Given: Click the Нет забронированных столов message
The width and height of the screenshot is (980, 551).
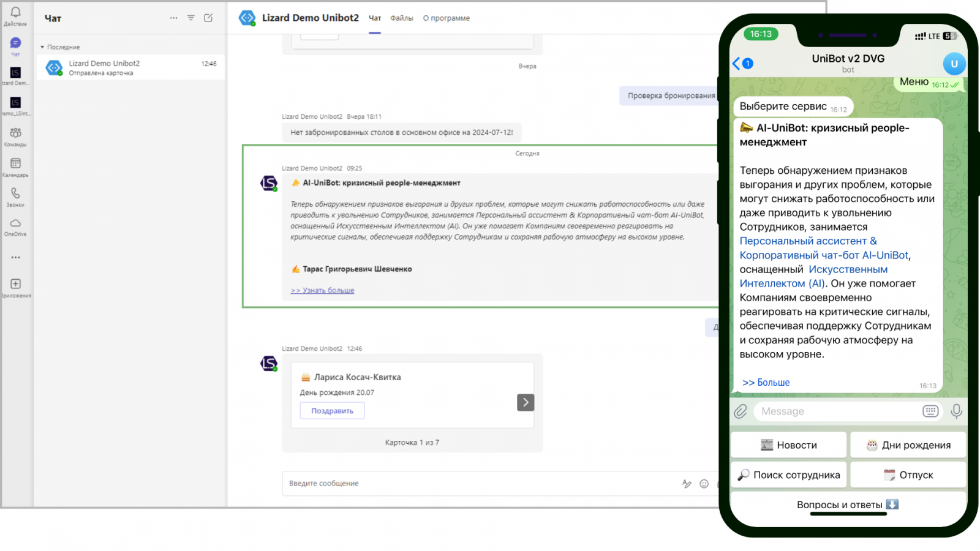Looking at the screenshot, I should pyautogui.click(x=402, y=132).
